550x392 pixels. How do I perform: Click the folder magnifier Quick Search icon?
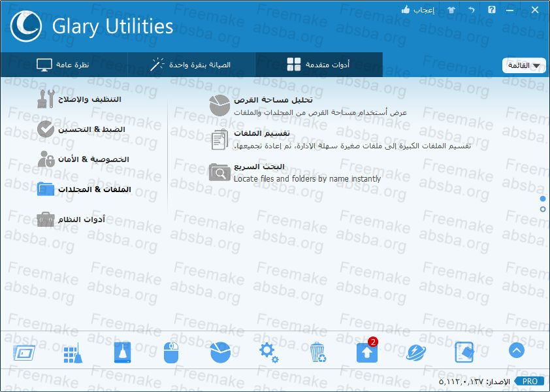219,172
